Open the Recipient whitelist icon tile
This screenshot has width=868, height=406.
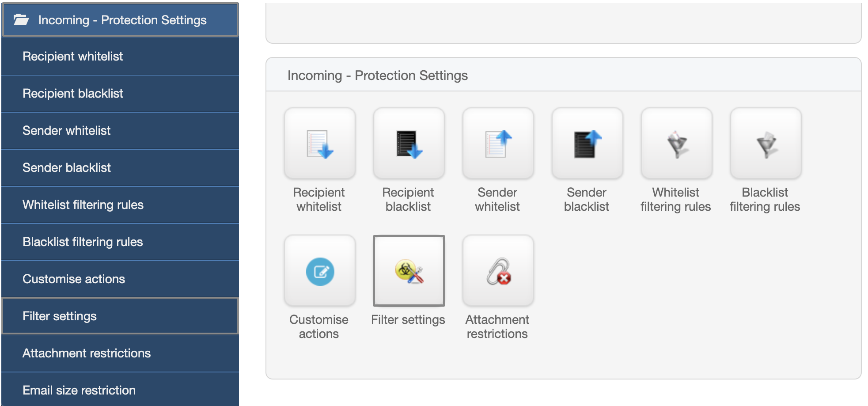pyautogui.click(x=320, y=144)
